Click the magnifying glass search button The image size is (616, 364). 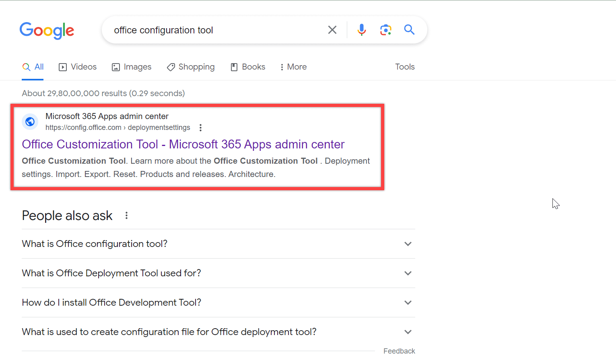409,30
